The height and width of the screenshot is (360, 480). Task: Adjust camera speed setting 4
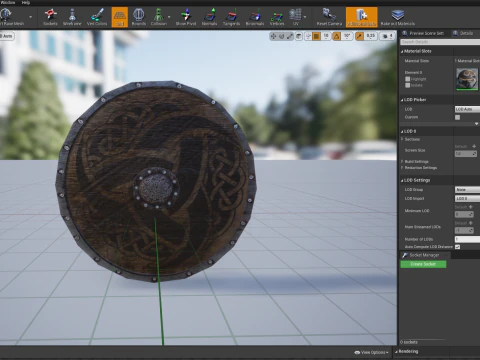tap(388, 36)
